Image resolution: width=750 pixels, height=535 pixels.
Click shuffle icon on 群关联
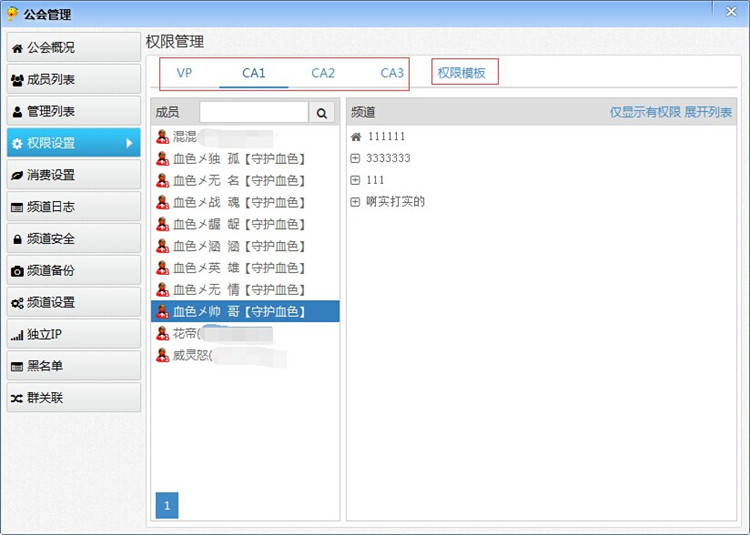click(x=17, y=398)
